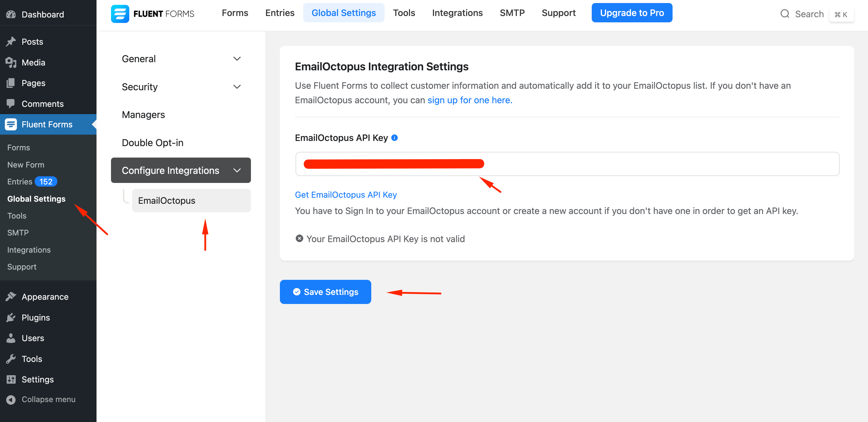The image size is (868, 422).
Task: Expand the Security settings chevron
Action: (237, 87)
